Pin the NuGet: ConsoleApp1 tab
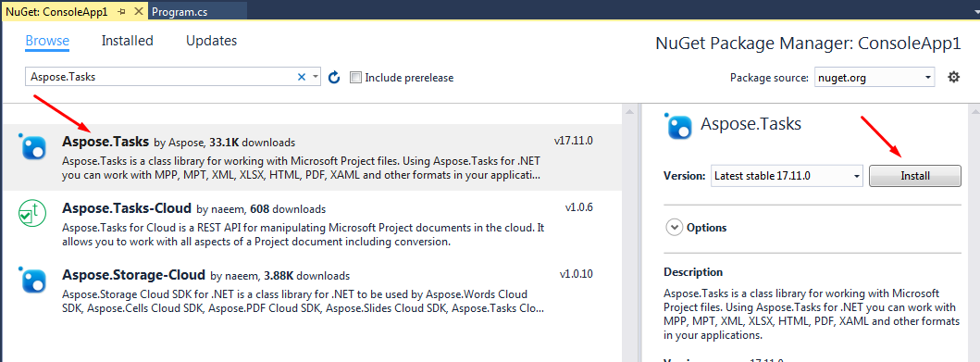980x362 pixels. point(121,11)
